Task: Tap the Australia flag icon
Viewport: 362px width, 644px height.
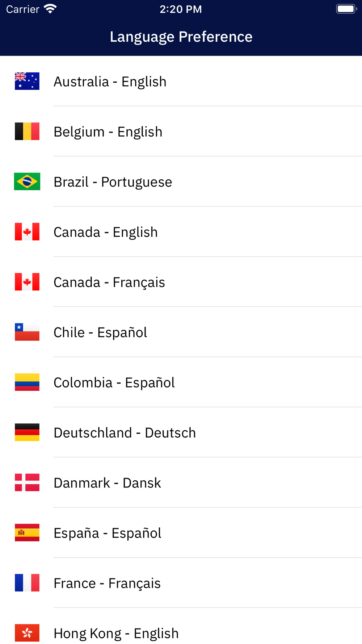Action: click(x=27, y=81)
